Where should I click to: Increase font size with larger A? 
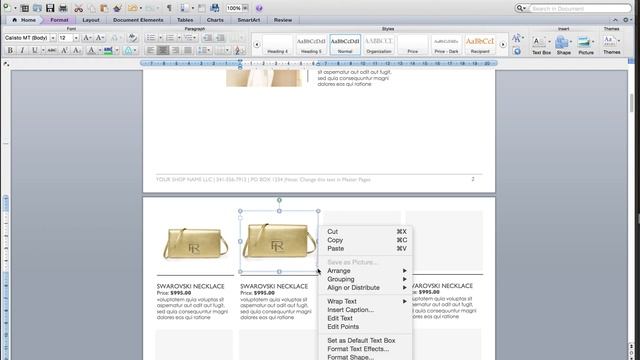tap(87, 38)
